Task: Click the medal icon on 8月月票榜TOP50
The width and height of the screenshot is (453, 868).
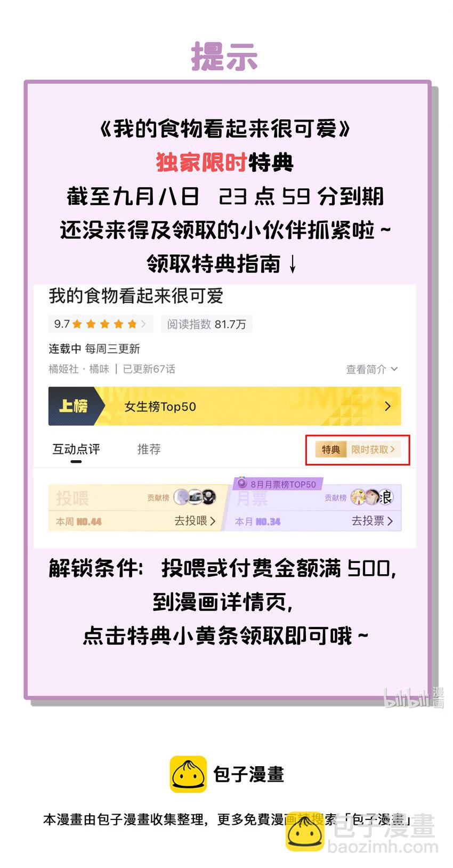Action: coord(242,483)
